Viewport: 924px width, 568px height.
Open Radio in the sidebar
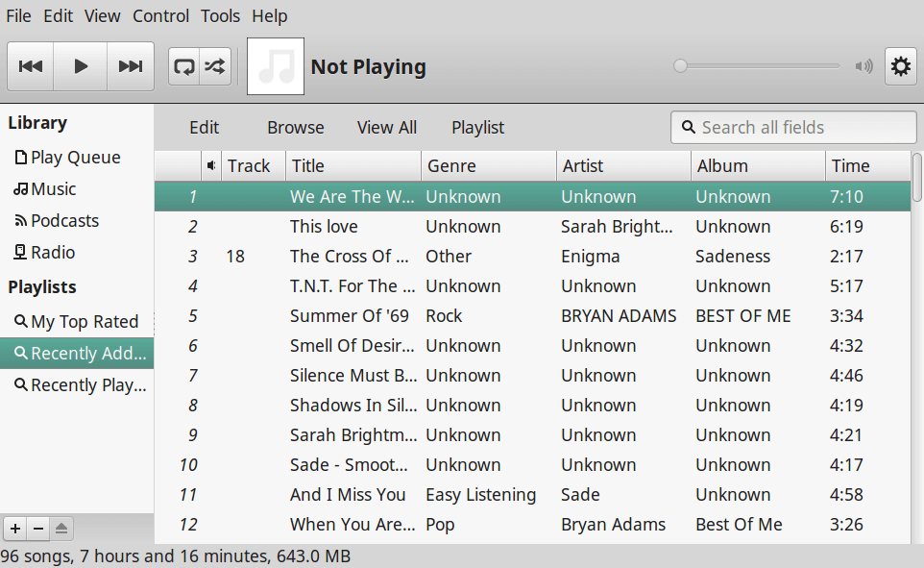[x=77, y=253]
